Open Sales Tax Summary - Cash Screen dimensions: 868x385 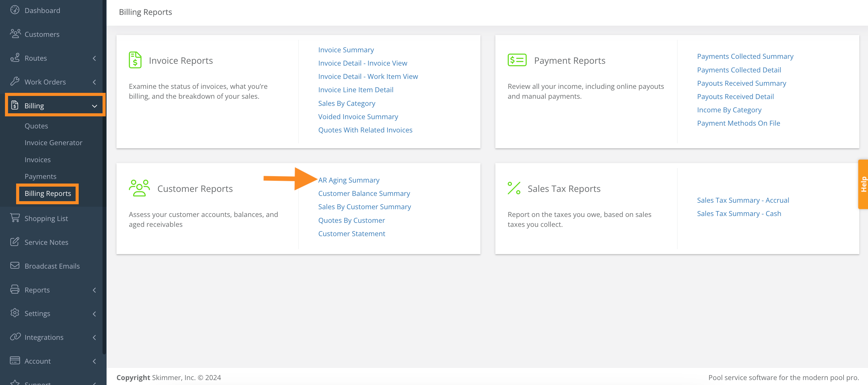(x=739, y=213)
